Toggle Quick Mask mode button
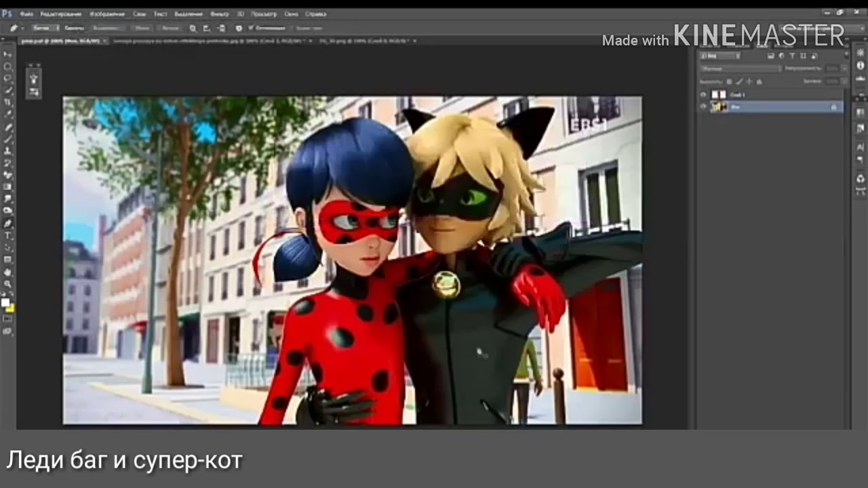 [7, 319]
